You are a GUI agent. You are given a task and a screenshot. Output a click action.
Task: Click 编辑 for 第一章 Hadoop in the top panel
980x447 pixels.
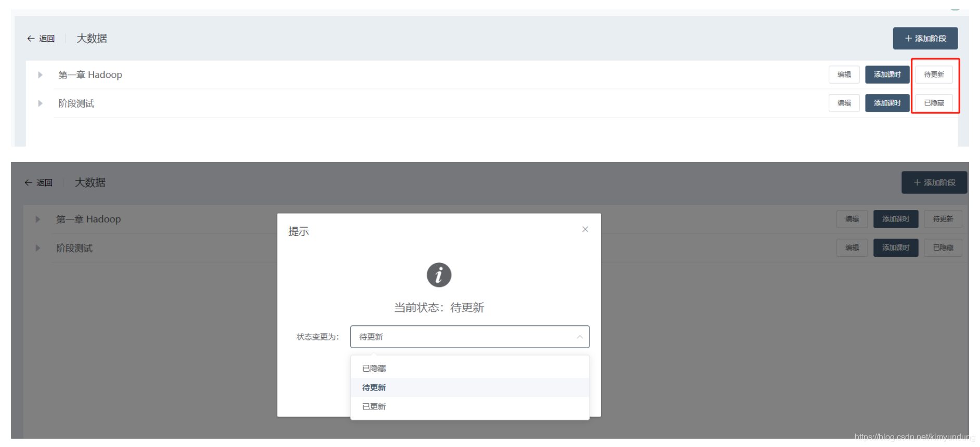tap(844, 74)
